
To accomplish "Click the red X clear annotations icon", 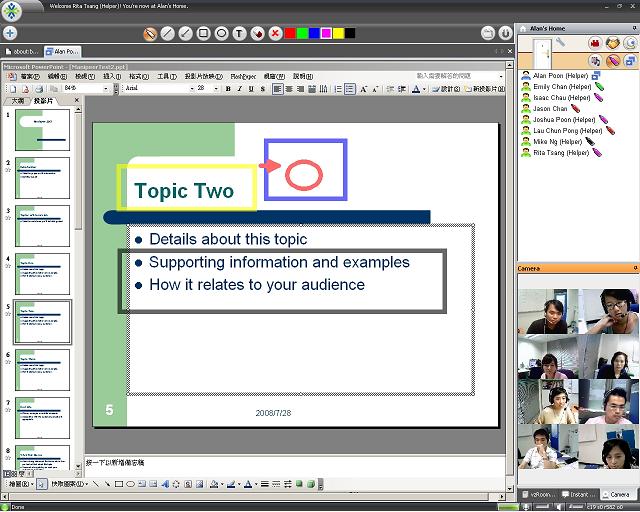I will (x=275, y=33).
